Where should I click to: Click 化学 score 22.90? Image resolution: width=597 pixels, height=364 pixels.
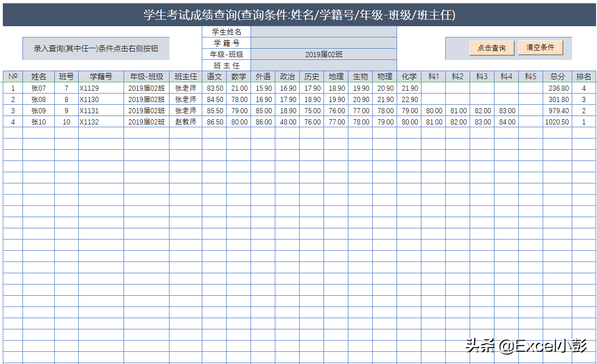(x=409, y=100)
